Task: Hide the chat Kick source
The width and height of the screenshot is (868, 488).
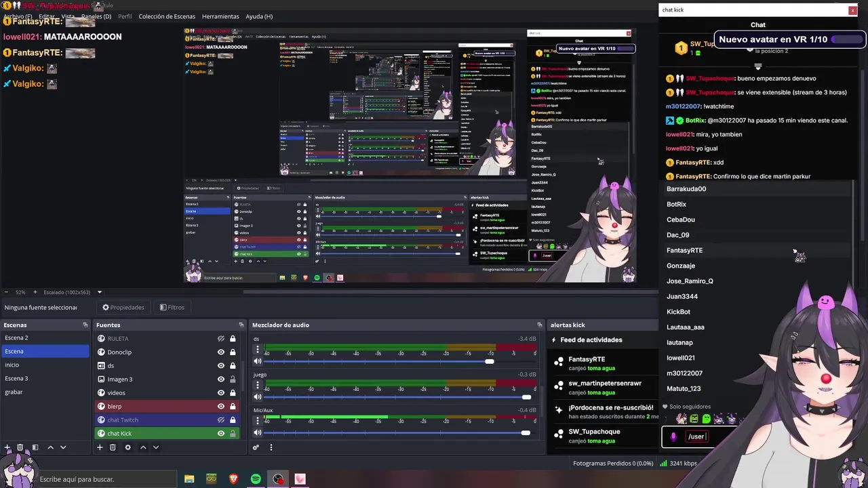Action: pyautogui.click(x=221, y=433)
